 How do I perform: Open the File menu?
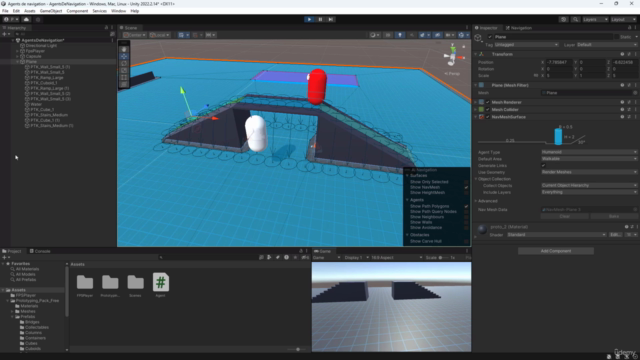click(5, 11)
